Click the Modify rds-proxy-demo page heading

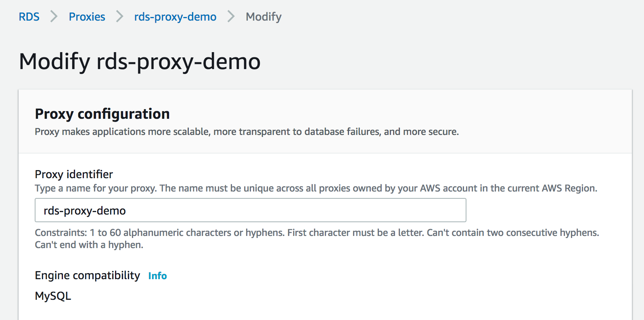[140, 61]
